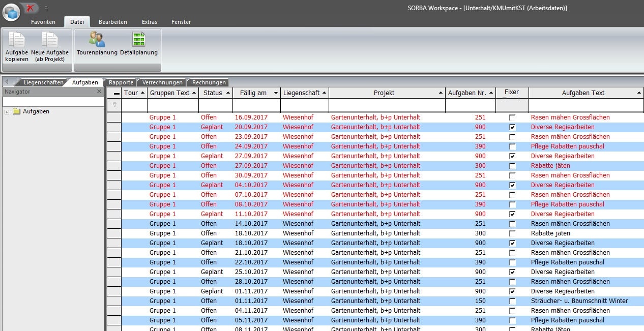Sort by the Status column header

(x=216, y=93)
